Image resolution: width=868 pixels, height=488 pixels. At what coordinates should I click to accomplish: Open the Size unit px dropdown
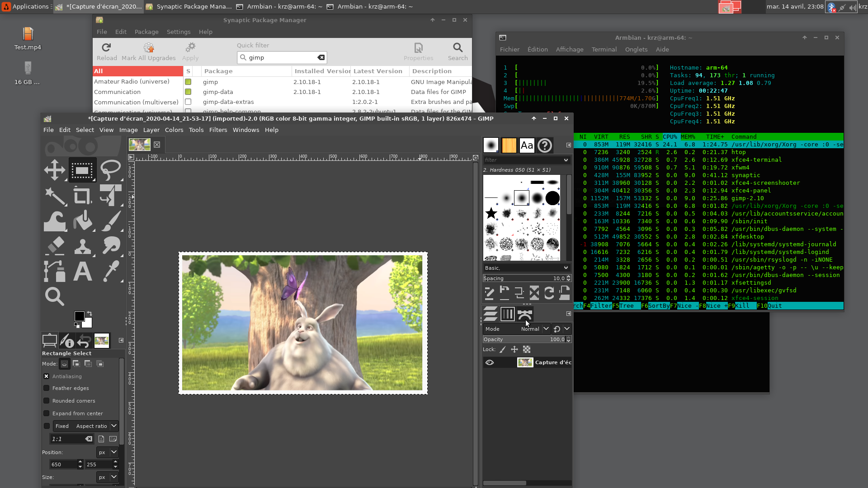click(x=107, y=477)
